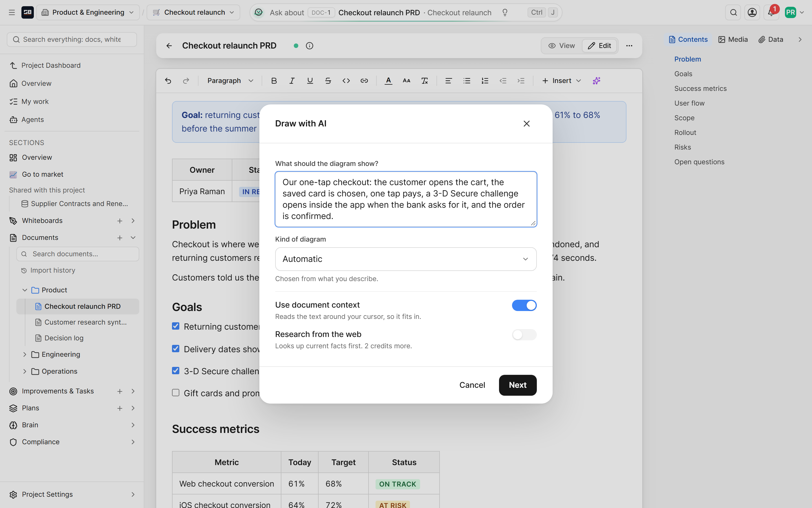Jump to Success metrics in contents

click(x=700, y=88)
